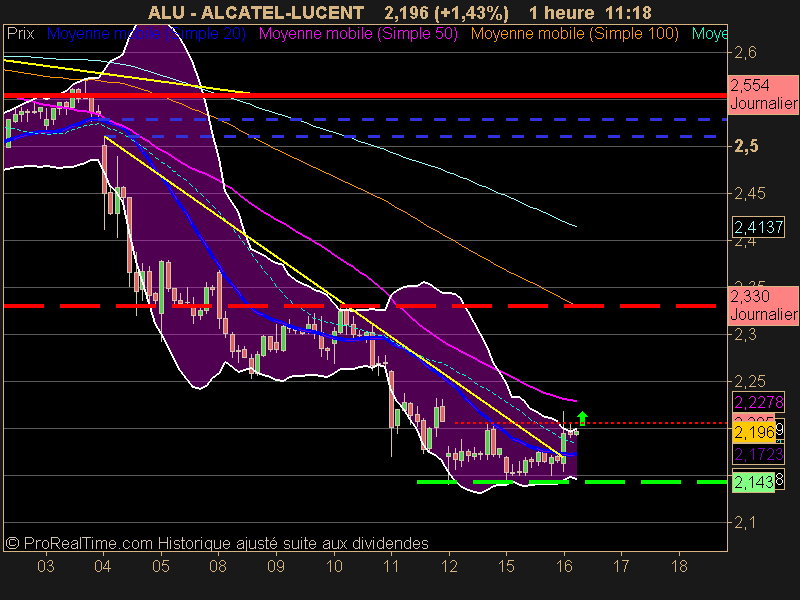Screen dimensions: 800x600
Task: Click the '2,25' price axis label
Action: tap(750, 382)
